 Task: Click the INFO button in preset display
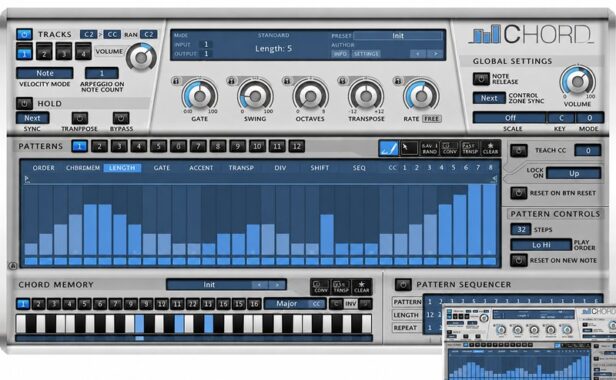coord(341,54)
